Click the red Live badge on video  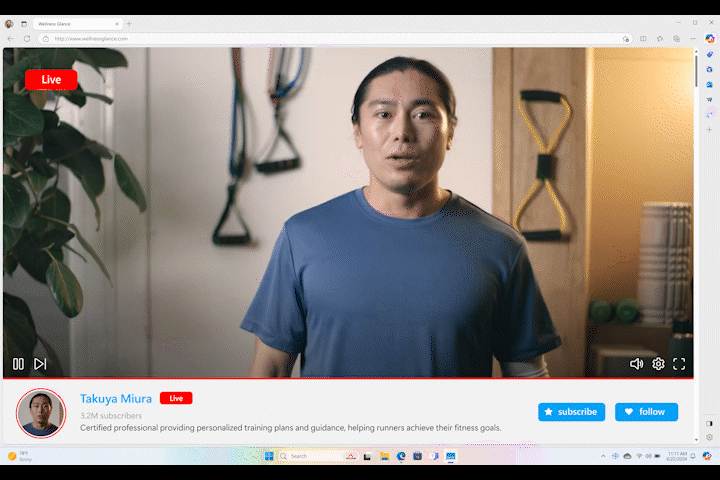(x=51, y=79)
